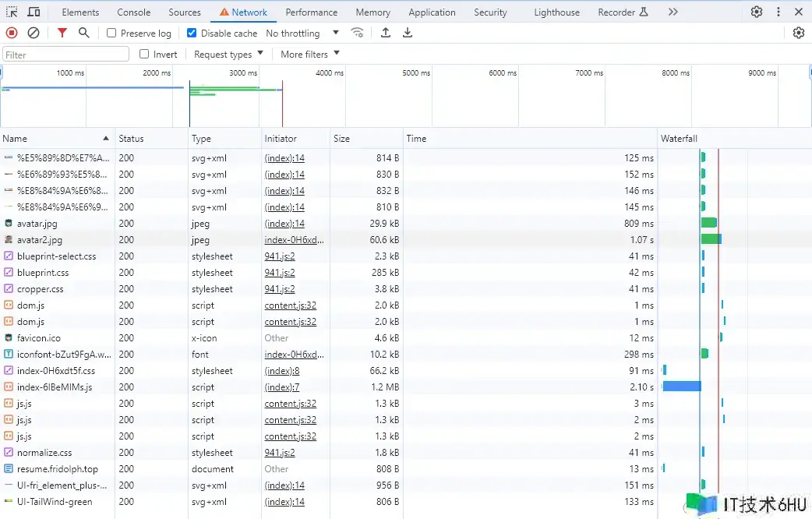
Task: Open network search magnifier
Action: [84, 33]
